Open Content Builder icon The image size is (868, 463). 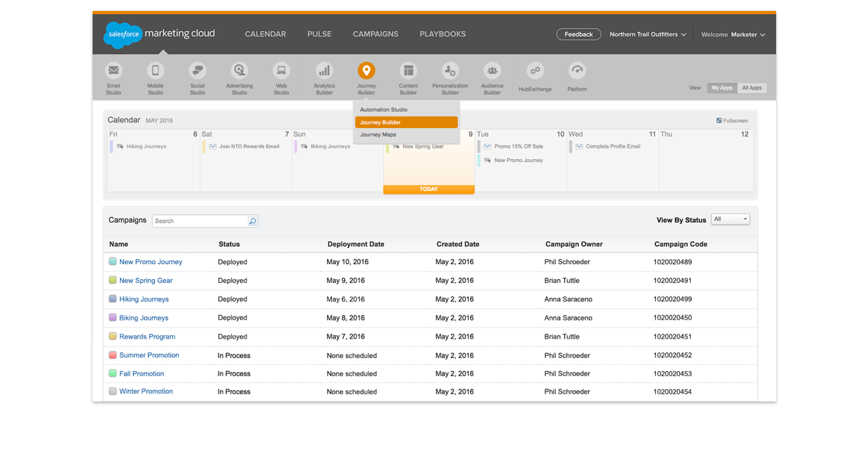click(x=409, y=71)
